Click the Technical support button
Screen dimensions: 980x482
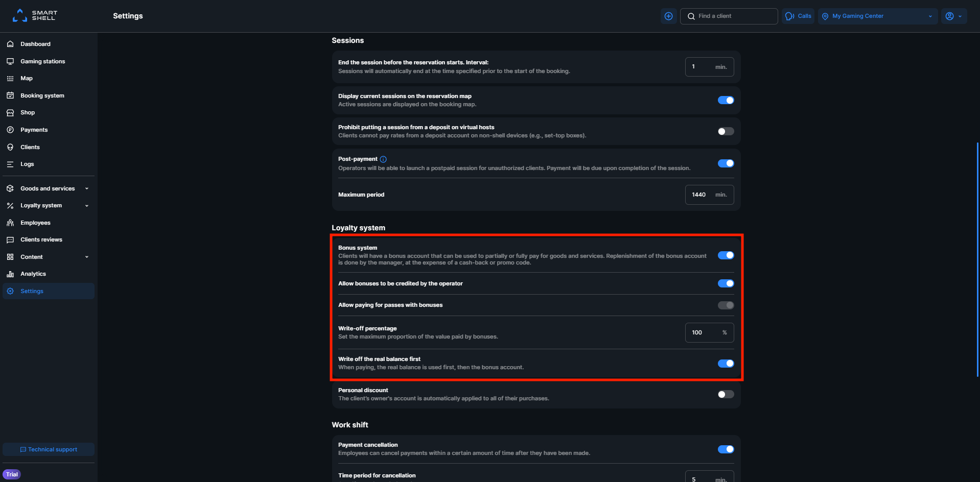49,449
